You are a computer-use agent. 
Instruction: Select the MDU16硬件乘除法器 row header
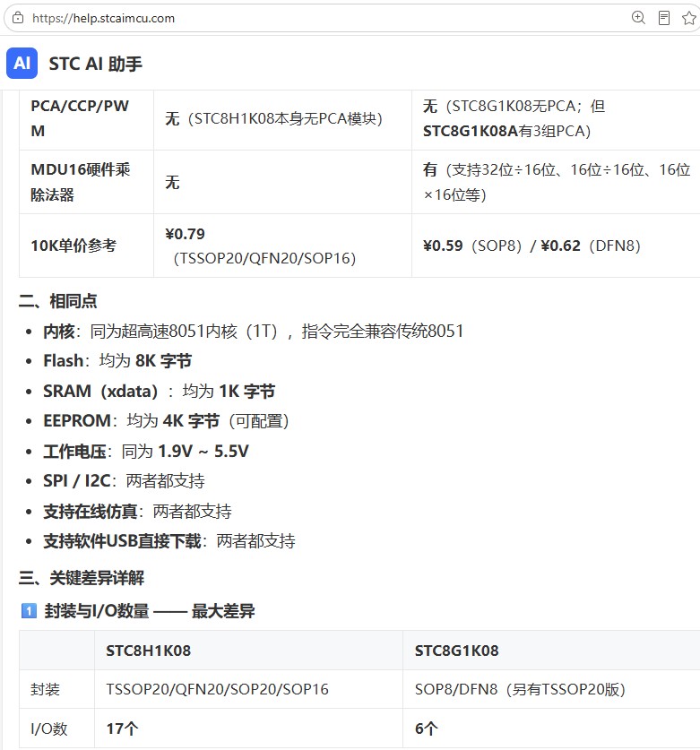coord(86,182)
